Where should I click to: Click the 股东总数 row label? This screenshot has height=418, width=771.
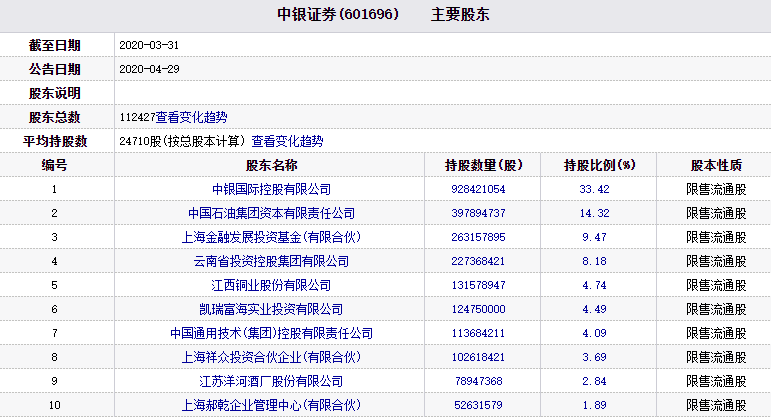point(54,117)
